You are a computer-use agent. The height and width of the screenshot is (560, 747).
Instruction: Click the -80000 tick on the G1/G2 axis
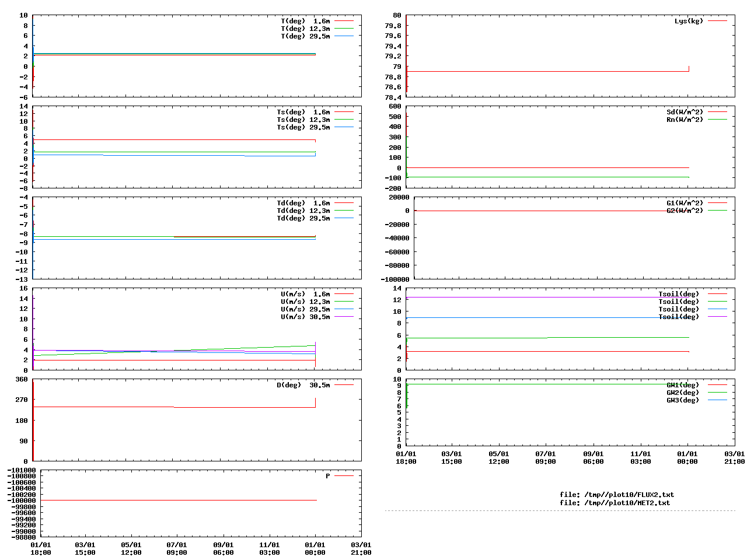point(397,265)
